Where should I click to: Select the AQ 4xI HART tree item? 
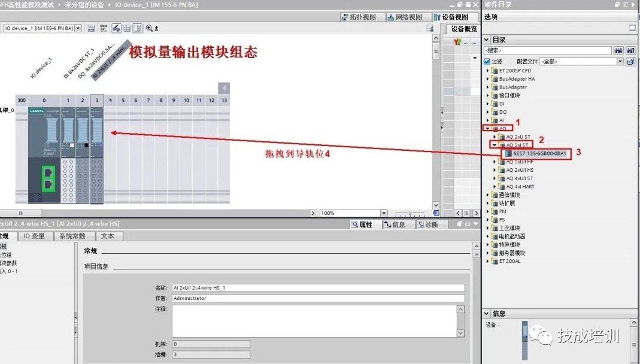click(520, 186)
